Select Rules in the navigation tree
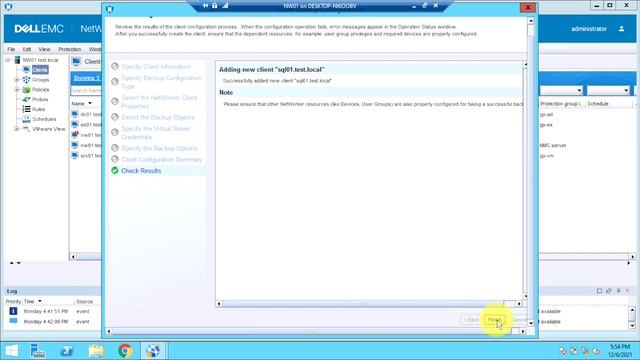Image resolution: width=640 pixels, height=360 pixels. point(38,109)
